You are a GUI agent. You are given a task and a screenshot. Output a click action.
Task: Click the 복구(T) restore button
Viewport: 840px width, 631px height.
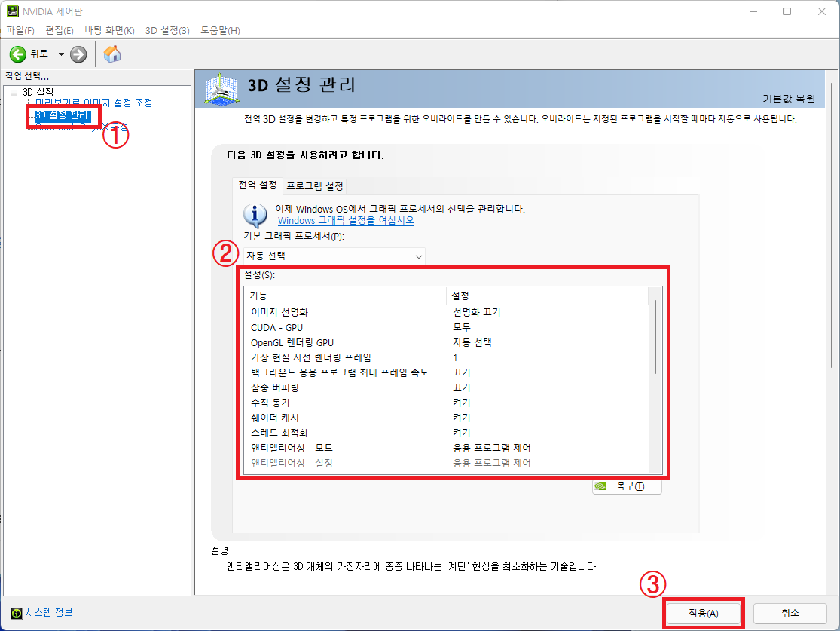[x=627, y=486]
